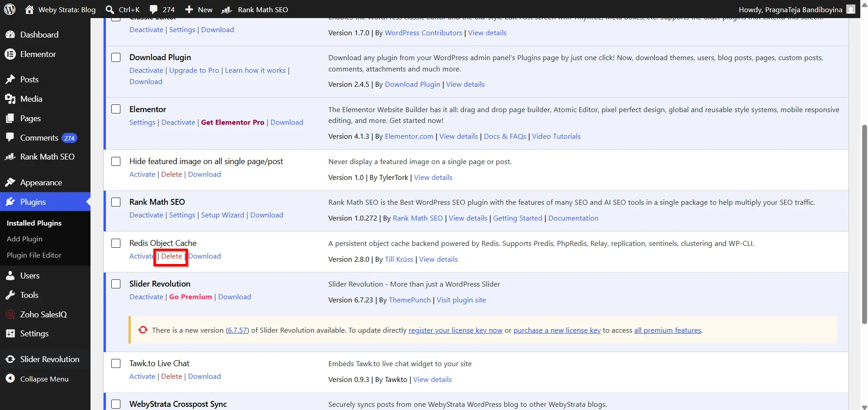Viewport: 868px width, 410px height.
Task: Click the Appearance paintbrush icon
Action: click(10, 183)
